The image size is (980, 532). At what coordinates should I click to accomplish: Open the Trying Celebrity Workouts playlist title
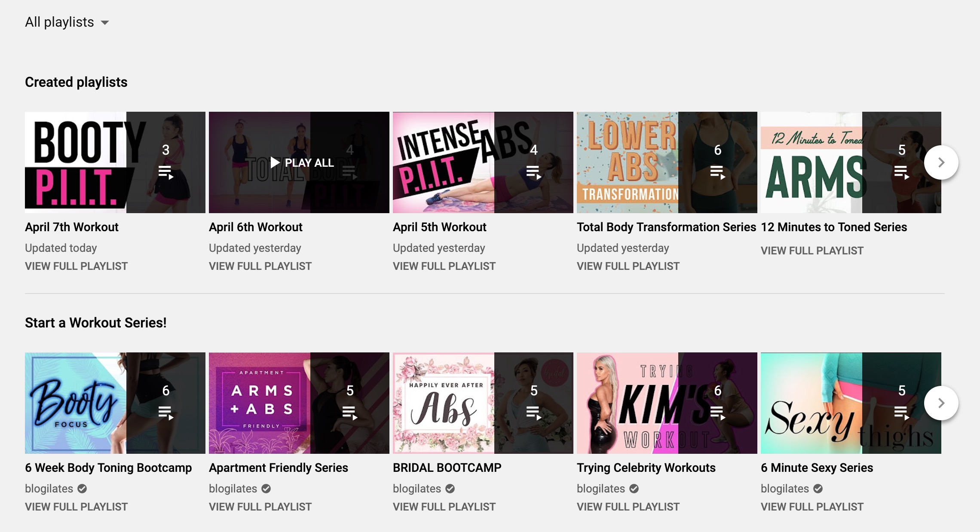(646, 468)
